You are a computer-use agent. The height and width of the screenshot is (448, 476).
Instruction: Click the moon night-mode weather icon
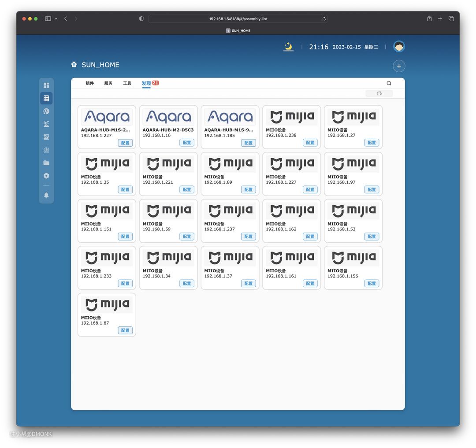288,46
